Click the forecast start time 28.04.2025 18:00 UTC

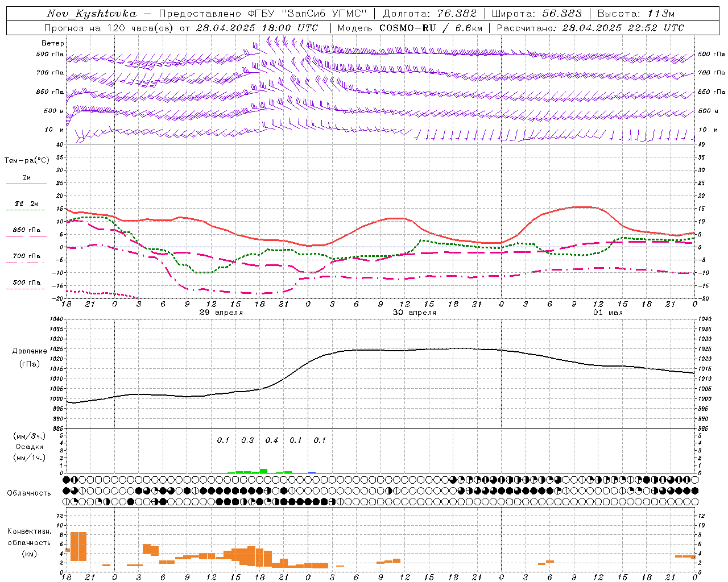pyautogui.click(x=257, y=28)
